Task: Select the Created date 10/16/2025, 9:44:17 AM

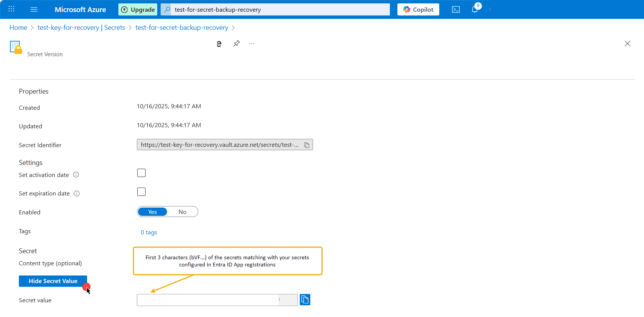Action: (x=169, y=106)
